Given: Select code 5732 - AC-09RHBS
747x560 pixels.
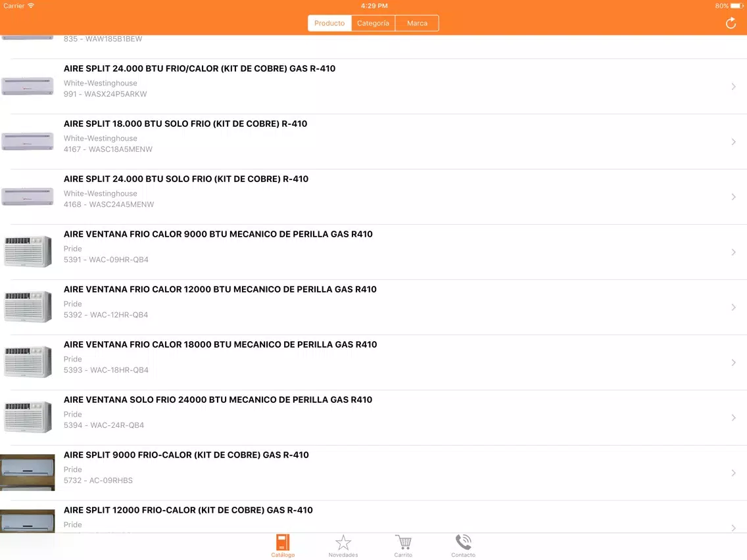Looking at the screenshot, I should (x=98, y=481).
